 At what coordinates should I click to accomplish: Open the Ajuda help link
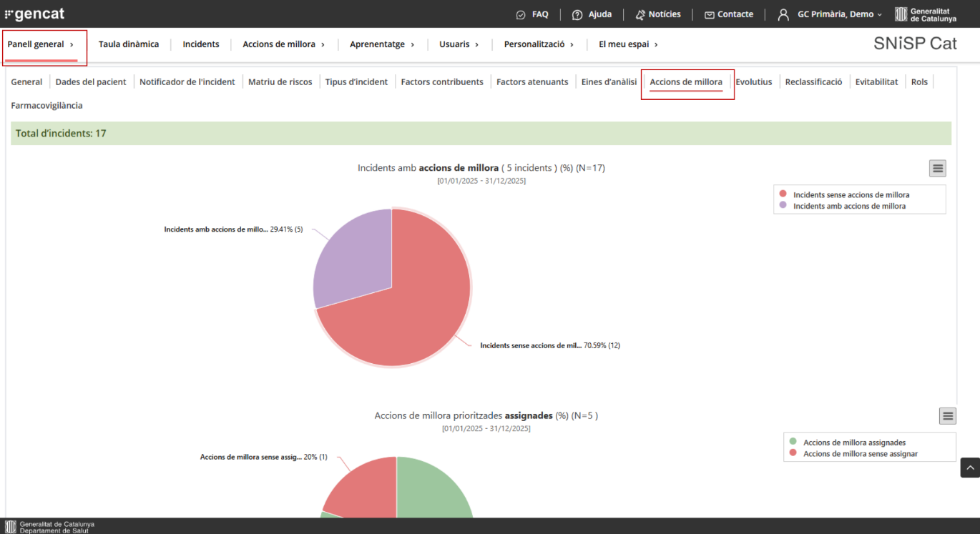pyautogui.click(x=600, y=14)
